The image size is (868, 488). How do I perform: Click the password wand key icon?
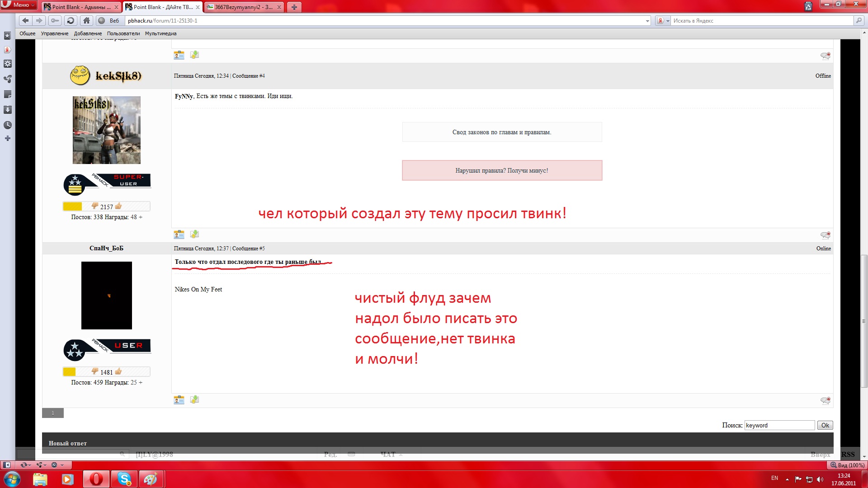point(55,20)
